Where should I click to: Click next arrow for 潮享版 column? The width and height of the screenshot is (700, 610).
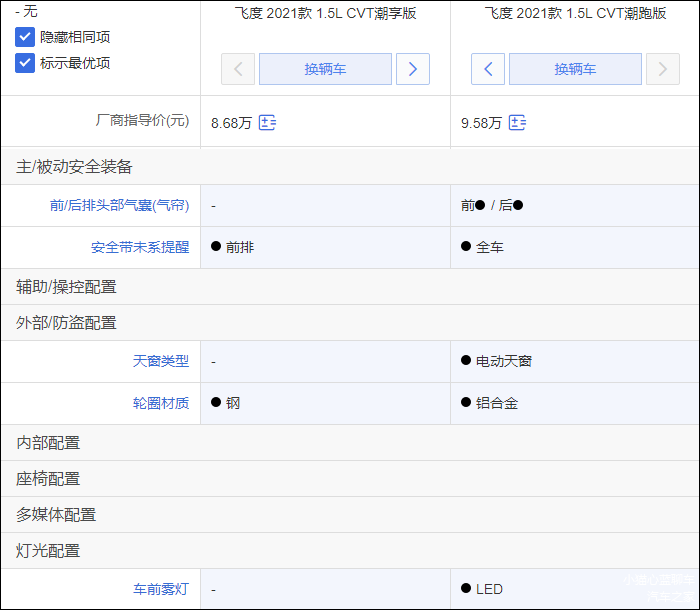(412, 69)
